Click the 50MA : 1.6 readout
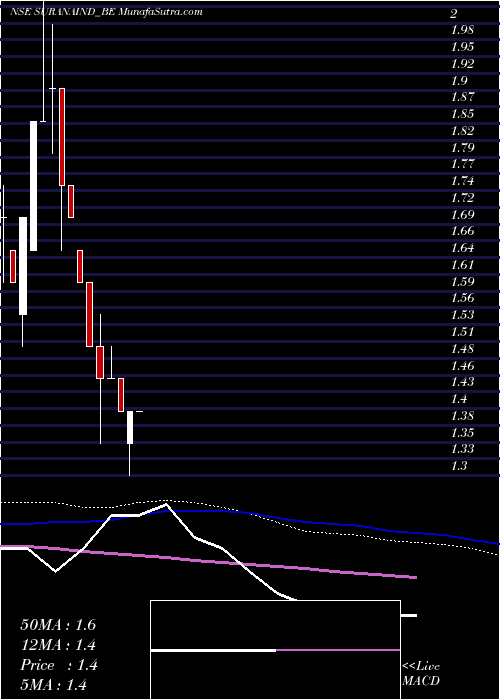Image resolution: width=500 pixels, height=700 pixels. tap(58, 625)
